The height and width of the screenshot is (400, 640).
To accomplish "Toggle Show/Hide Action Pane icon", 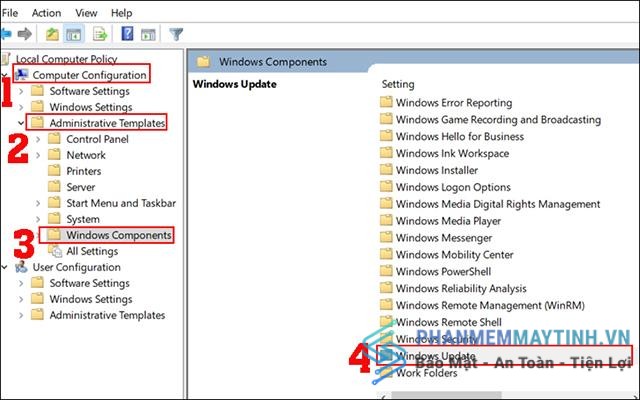I will 148,34.
